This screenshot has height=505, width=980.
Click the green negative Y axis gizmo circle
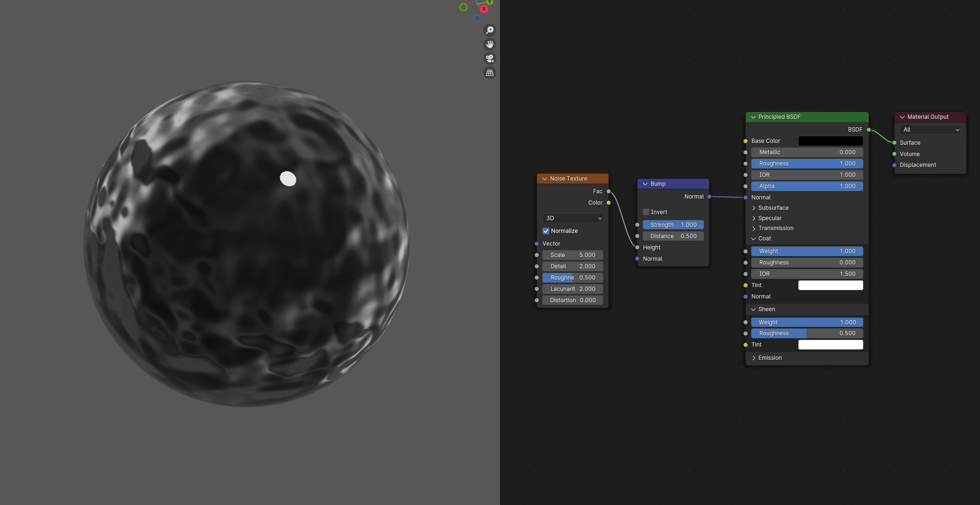pos(463,7)
